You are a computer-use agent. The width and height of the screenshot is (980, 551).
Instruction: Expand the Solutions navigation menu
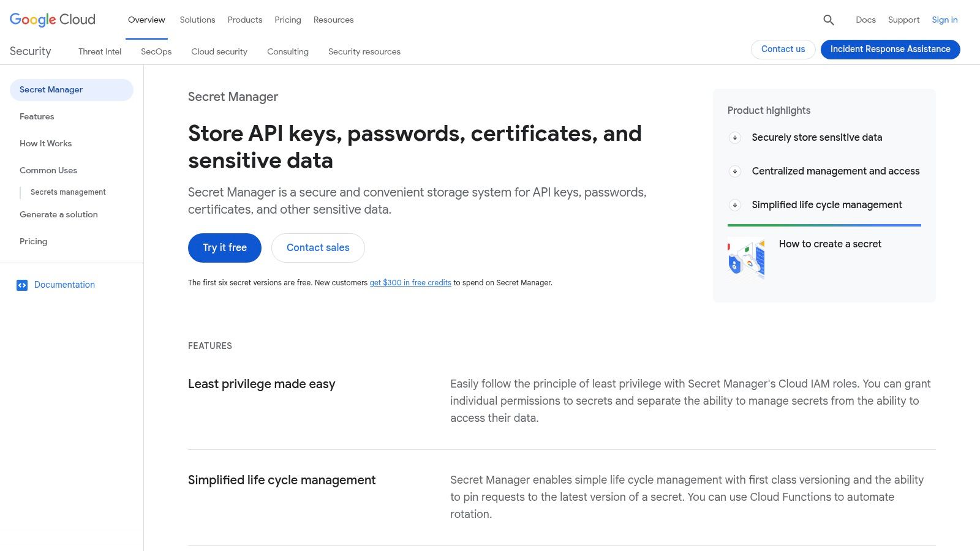click(x=197, y=20)
